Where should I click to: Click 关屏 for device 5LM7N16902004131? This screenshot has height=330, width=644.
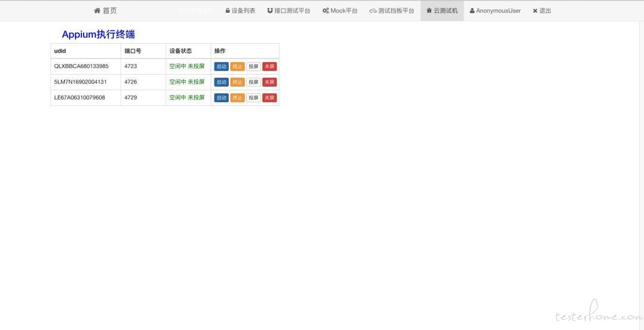click(269, 82)
